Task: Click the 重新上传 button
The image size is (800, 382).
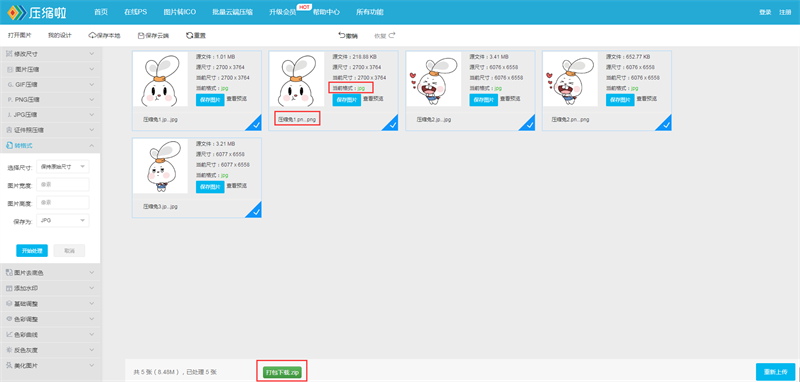Action: 775,372
